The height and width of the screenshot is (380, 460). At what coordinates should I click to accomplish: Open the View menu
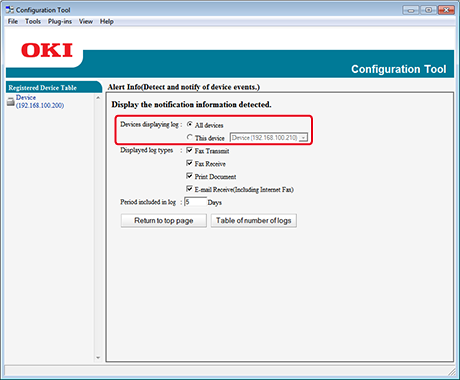(86, 21)
